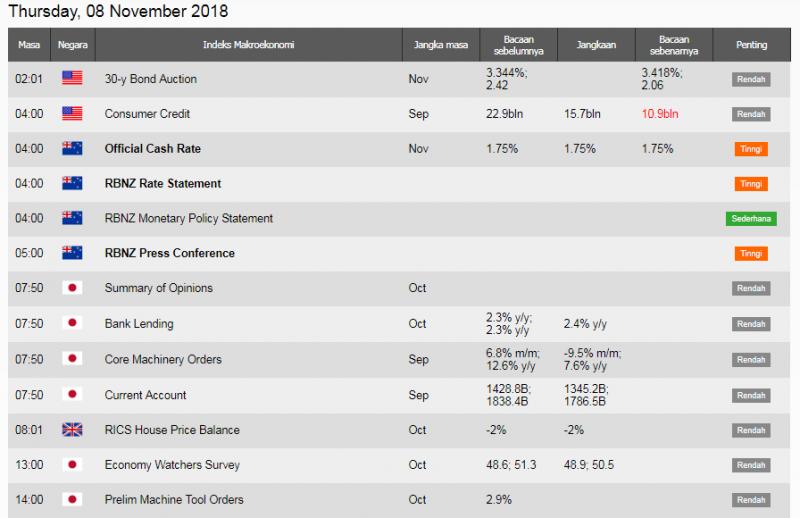Open the Bank Lending event
800x518 pixels.
coord(139,324)
